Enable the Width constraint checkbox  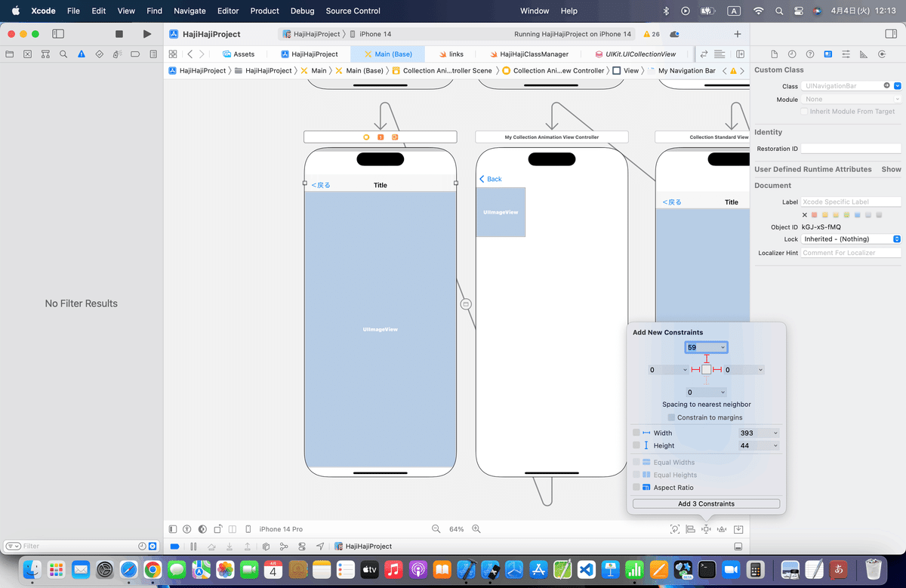click(x=636, y=433)
